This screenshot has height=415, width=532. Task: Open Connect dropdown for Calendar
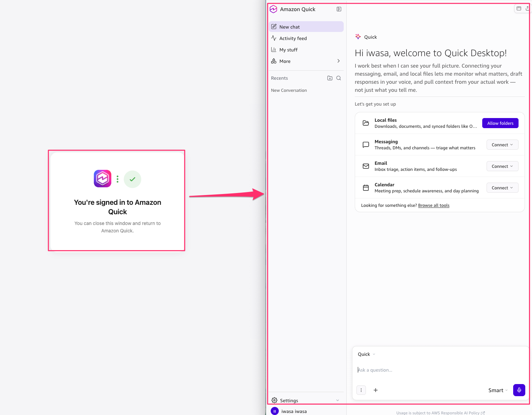502,188
